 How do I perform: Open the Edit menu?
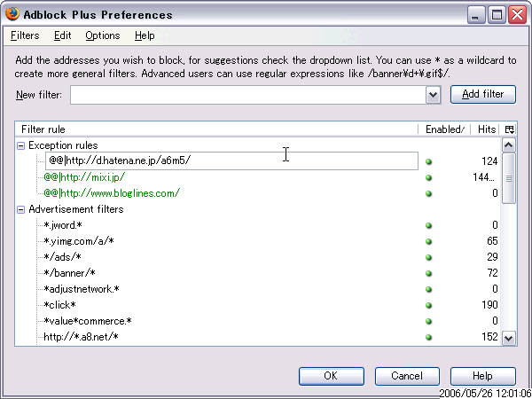(62, 35)
